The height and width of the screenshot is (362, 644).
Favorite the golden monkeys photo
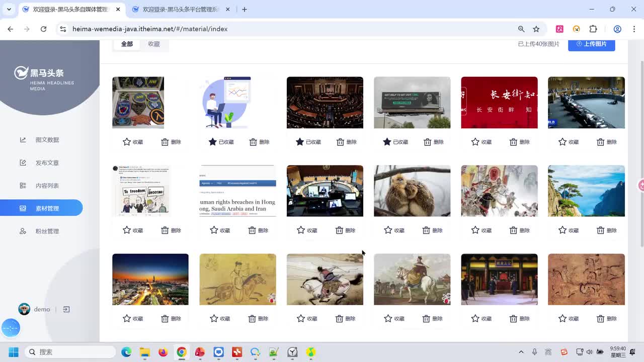(394, 230)
